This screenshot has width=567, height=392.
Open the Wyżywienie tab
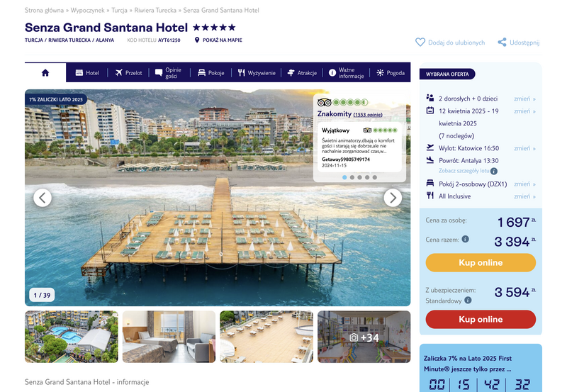point(257,73)
